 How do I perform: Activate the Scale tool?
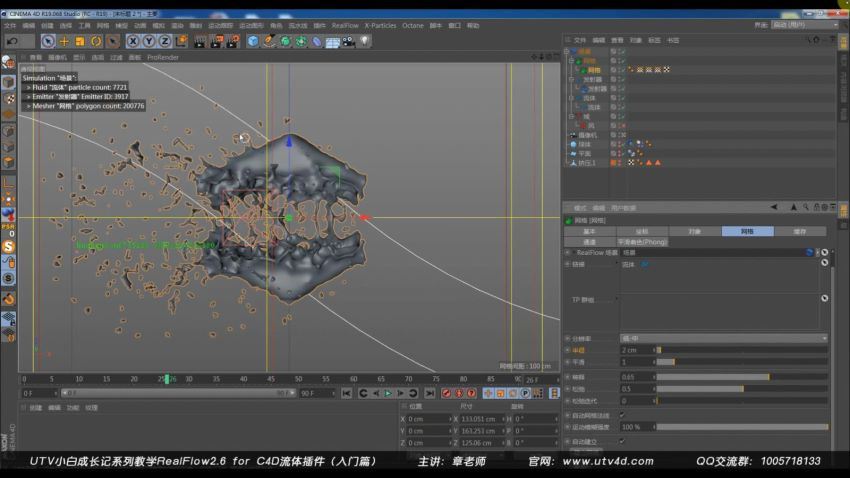click(80, 41)
